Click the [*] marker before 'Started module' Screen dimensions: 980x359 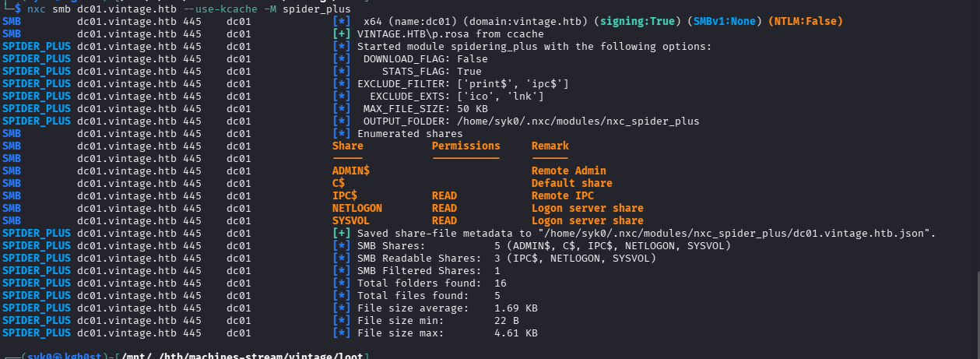tap(342, 46)
